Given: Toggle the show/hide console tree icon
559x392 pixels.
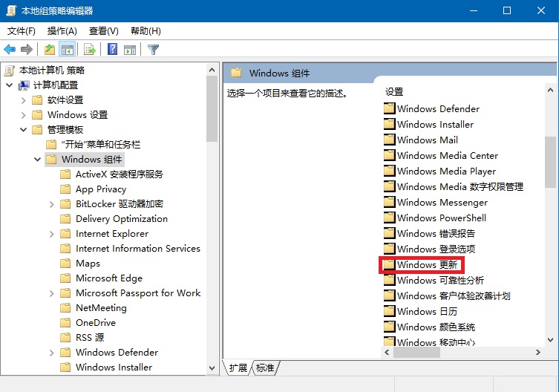Looking at the screenshot, I should tap(68, 50).
